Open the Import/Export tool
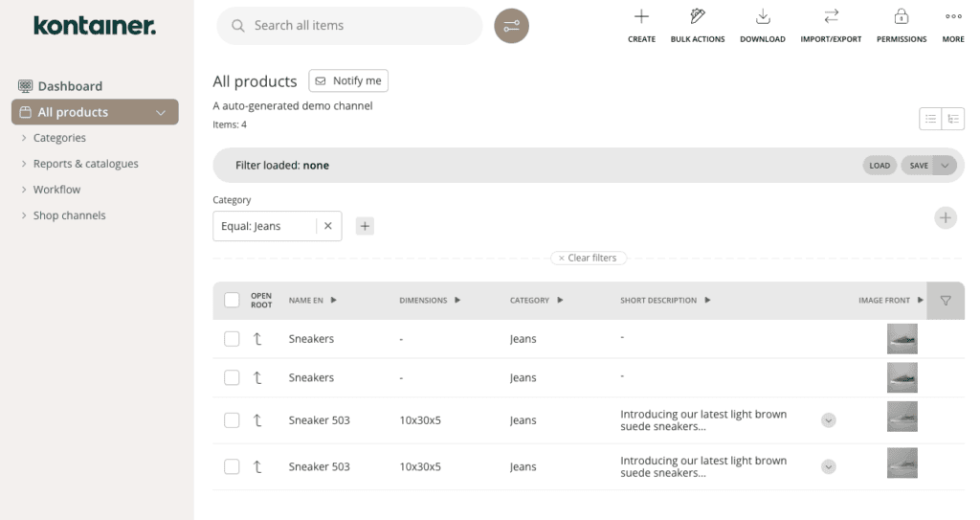Viewport: 980px width, 520px height. pos(831,17)
